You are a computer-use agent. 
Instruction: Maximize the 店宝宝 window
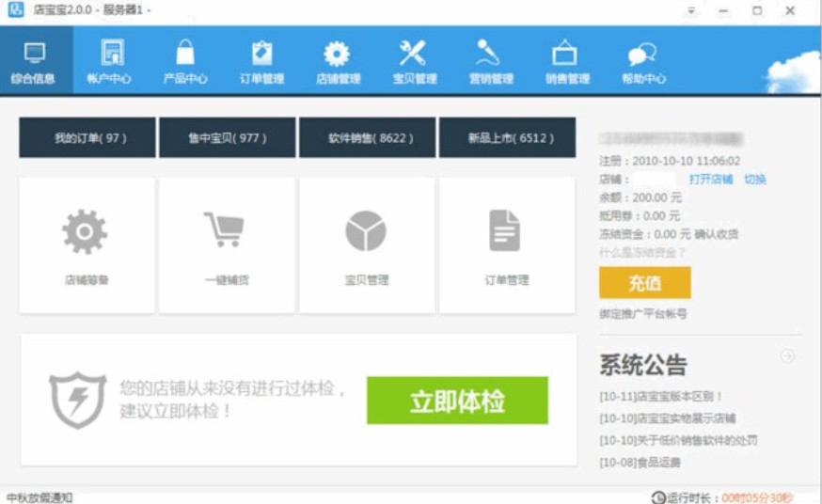click(757, 10)
